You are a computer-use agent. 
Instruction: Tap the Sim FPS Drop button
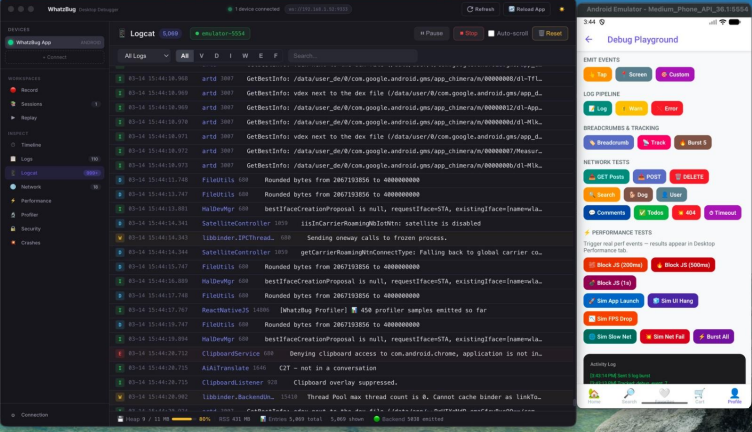coord(610,318)
